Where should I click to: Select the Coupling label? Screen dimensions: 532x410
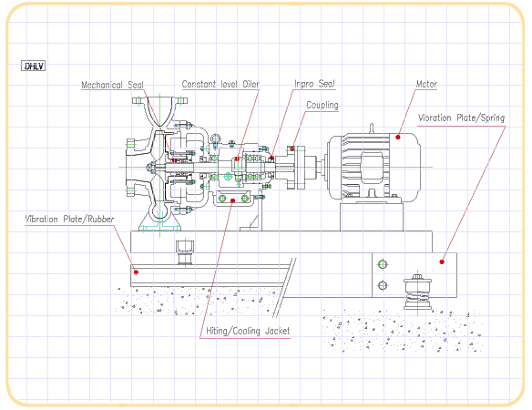click(322, 105)
